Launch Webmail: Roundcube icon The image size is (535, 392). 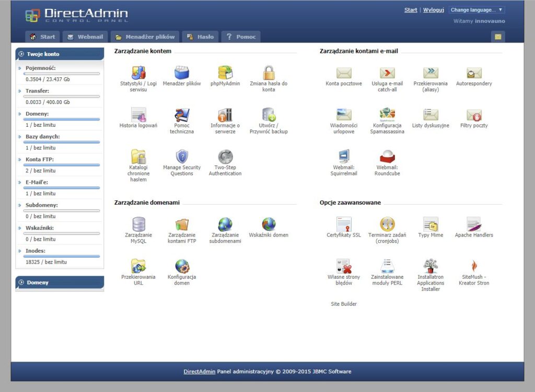387,157
